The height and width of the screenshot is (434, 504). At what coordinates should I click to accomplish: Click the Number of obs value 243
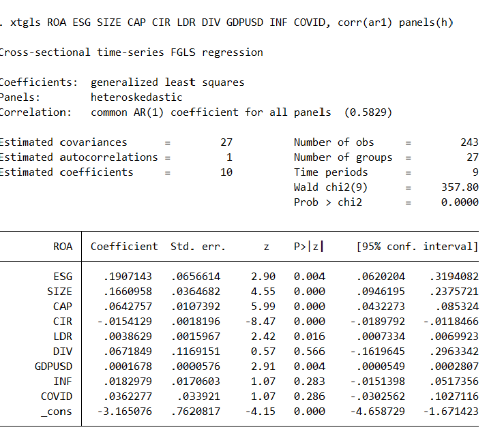(x=469, y=142)
